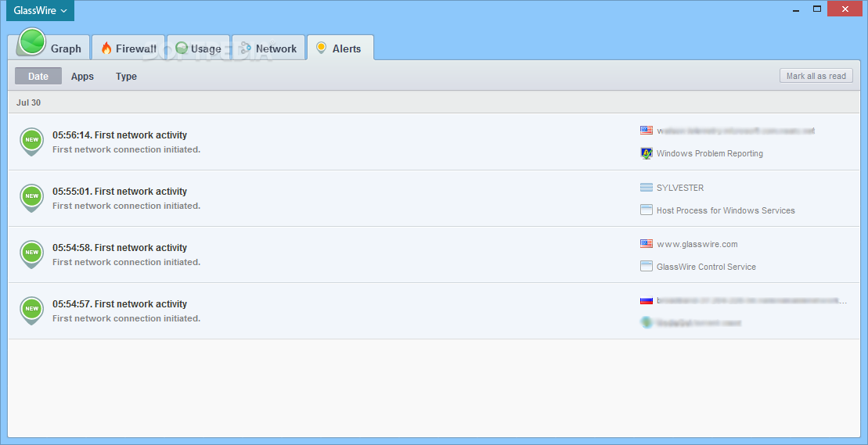Click the NEW badge for 05:56:14 alert

[x=31, y=141]
